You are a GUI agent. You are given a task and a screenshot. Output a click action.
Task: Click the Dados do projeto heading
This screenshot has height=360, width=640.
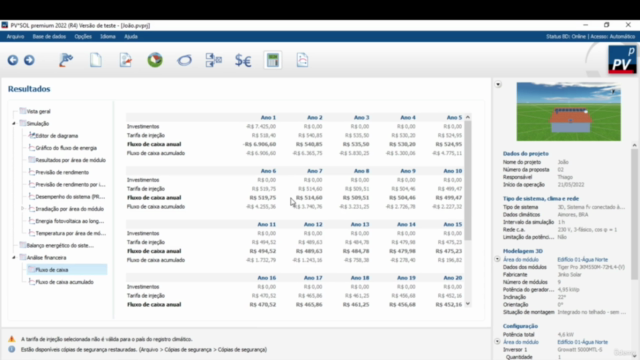(x=526, y=154)
